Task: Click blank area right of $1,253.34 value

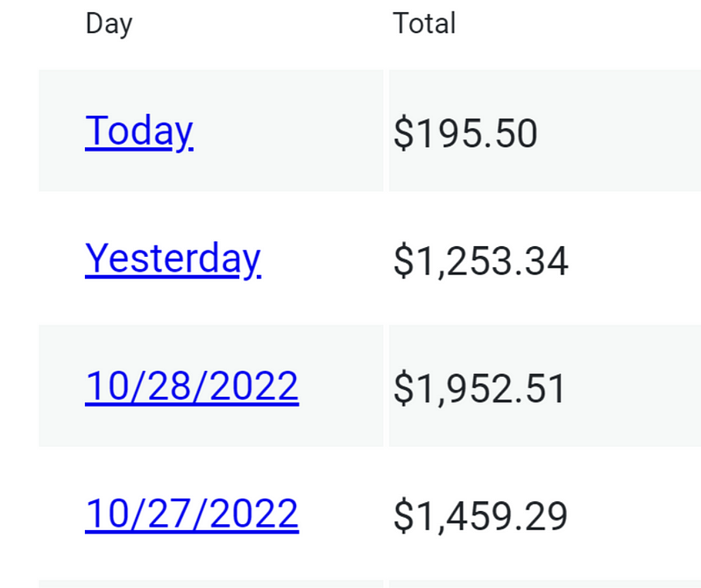Action: (634, 258)
